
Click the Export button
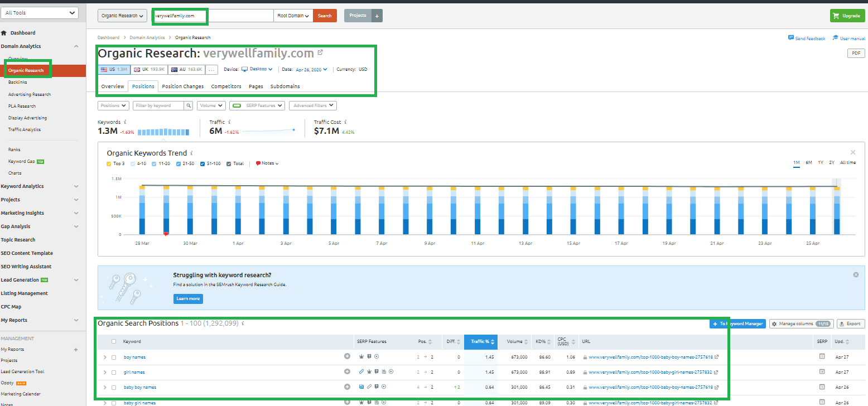pyautogui.click(x=850, y=323)
